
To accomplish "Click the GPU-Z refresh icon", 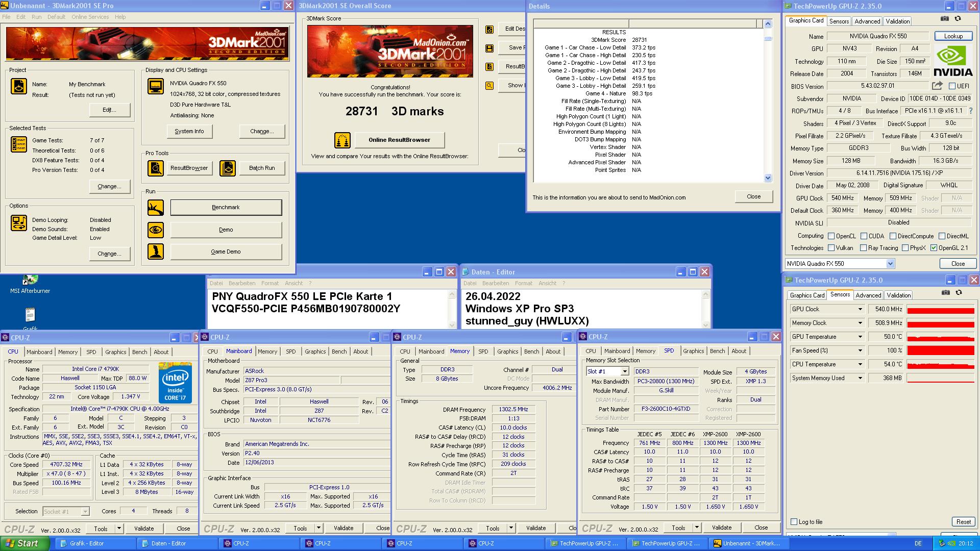I will [x=958, y=18].
